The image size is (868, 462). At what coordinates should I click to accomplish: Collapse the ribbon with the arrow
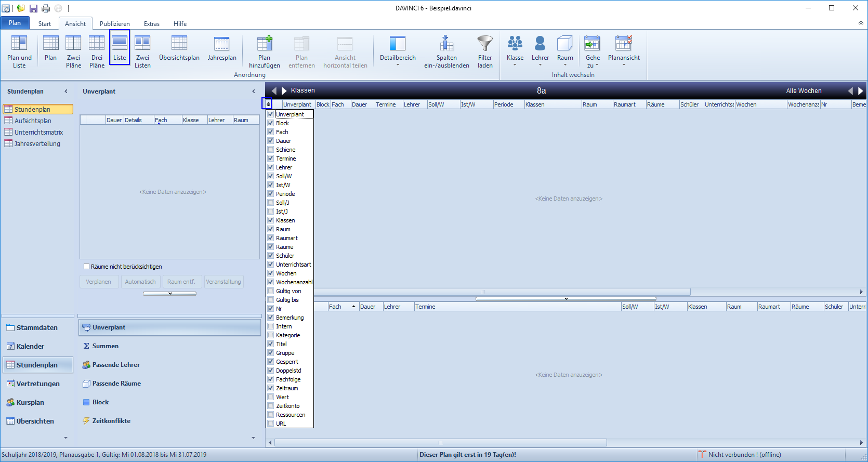pos(861,23)
